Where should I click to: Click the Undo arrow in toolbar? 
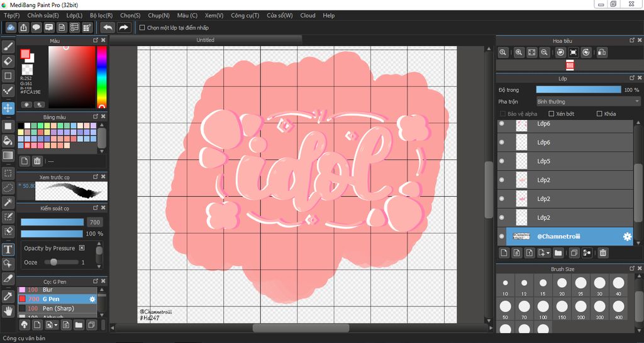pos(108,28)
